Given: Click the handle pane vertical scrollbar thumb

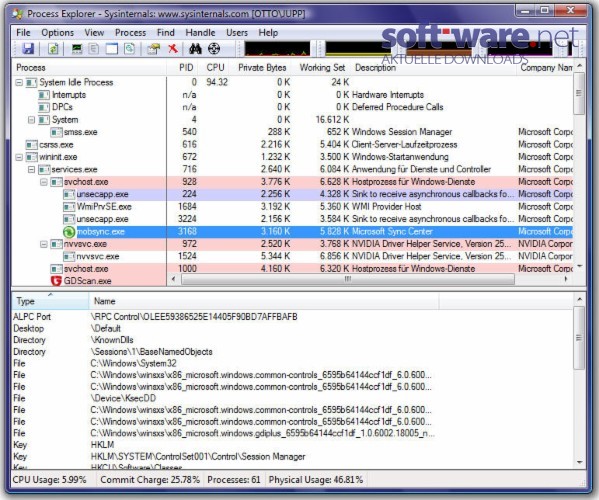Looking at the screenshot, I should tap(579, 337).
